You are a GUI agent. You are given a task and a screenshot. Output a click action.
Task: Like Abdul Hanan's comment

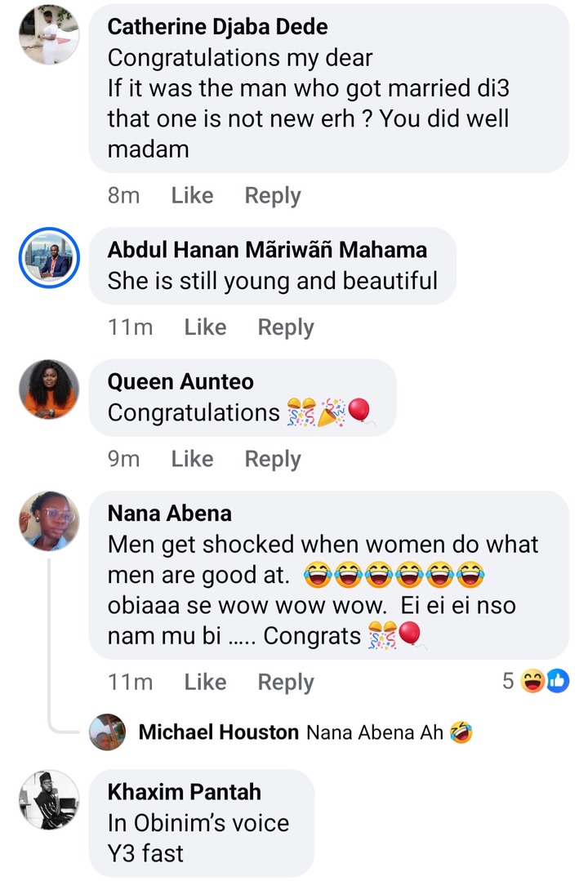(x=205, y=327)
